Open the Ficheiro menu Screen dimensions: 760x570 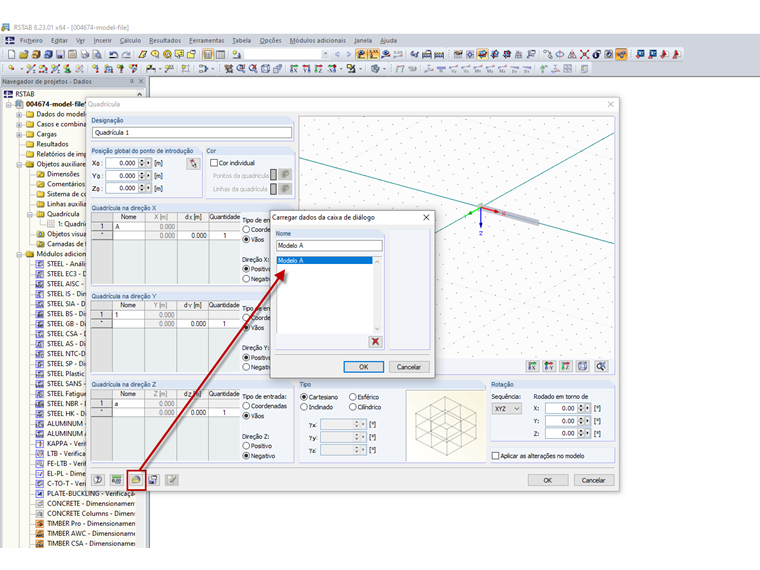31,41
